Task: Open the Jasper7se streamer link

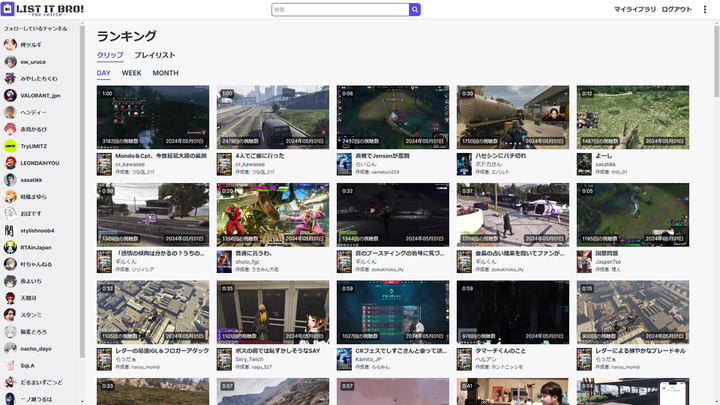Action: (608, 262)
